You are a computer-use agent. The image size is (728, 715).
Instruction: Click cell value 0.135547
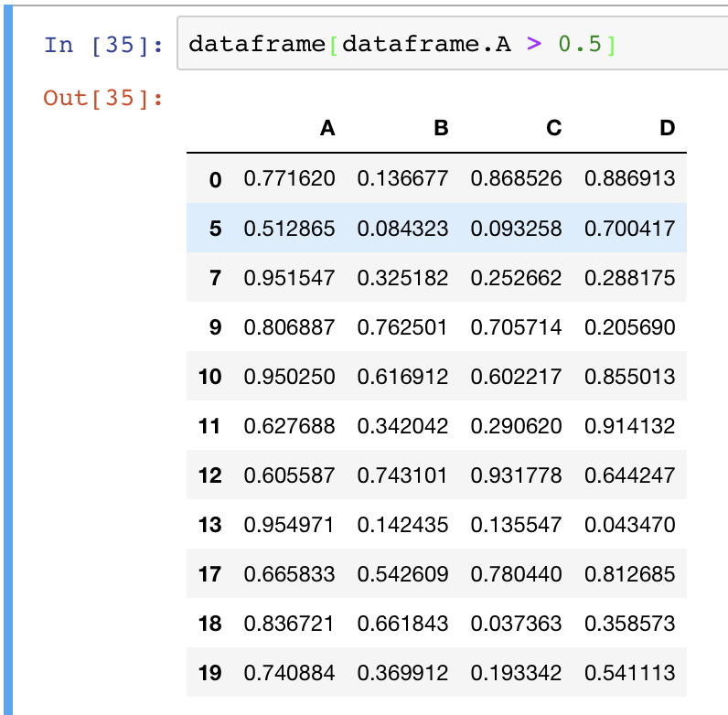(516, 525)
